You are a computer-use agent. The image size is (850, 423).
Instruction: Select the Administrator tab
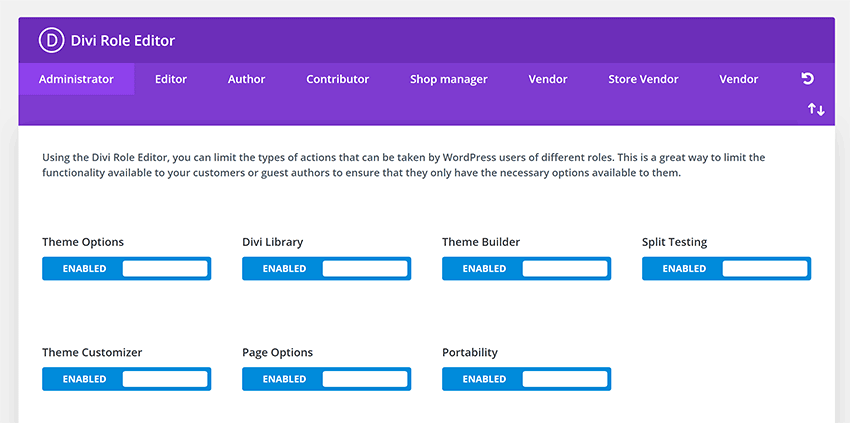click(x=76, y=79)
